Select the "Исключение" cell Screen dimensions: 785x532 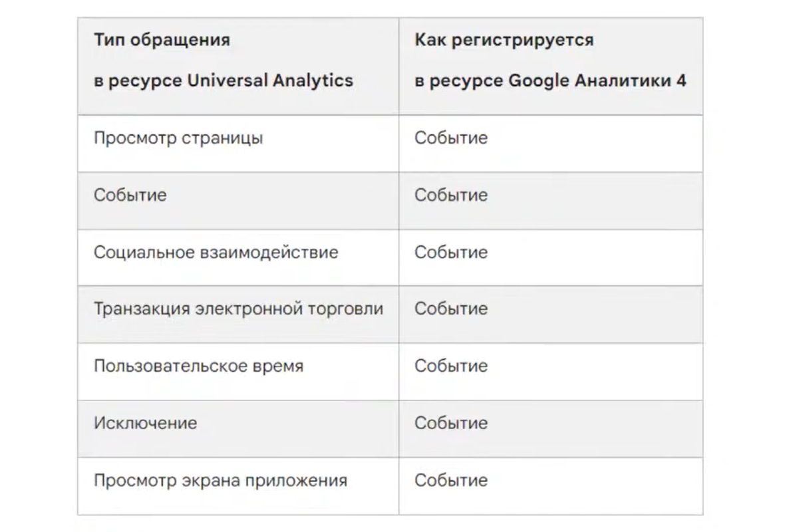(x=145, y=424)
